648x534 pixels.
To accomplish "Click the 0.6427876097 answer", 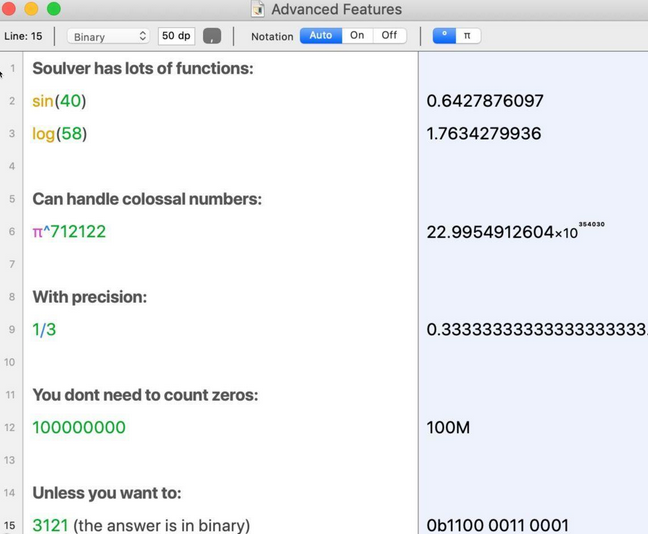I will (484, 101).
